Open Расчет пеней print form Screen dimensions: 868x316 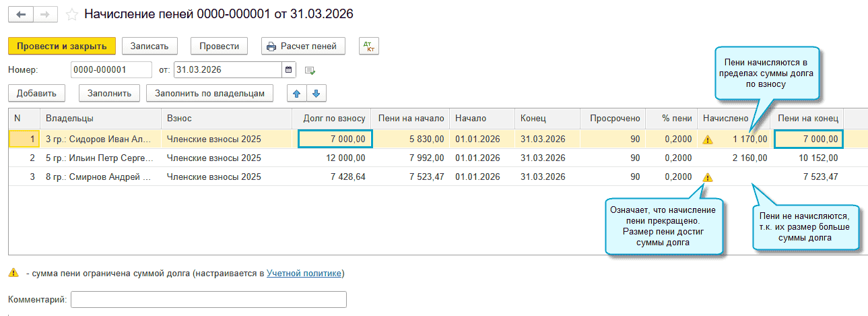tap(303, 46)
